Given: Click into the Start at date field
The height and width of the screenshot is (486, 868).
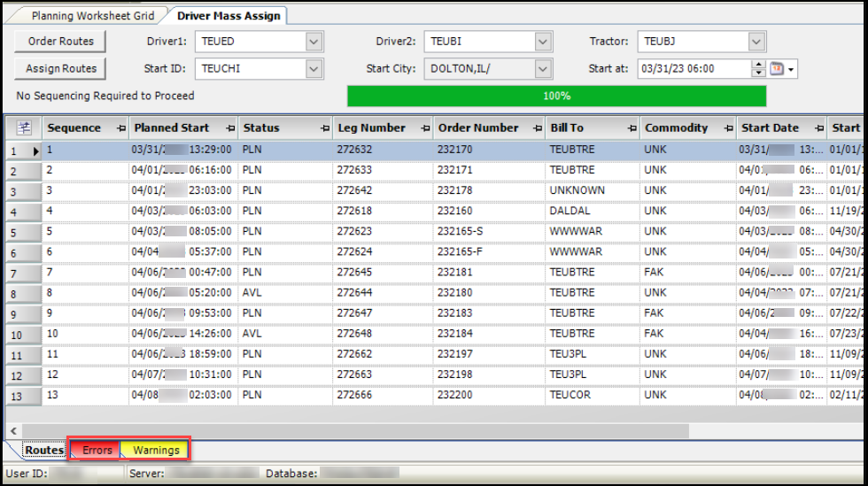Looking at the screenshot, I should (694, 69).
